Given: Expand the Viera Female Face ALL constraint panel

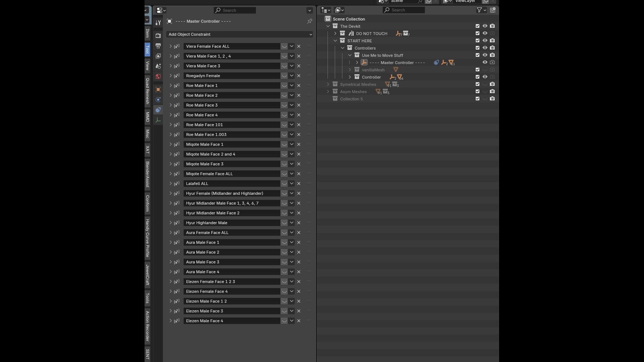Looking at the screenshot, I should click(170, 46).
